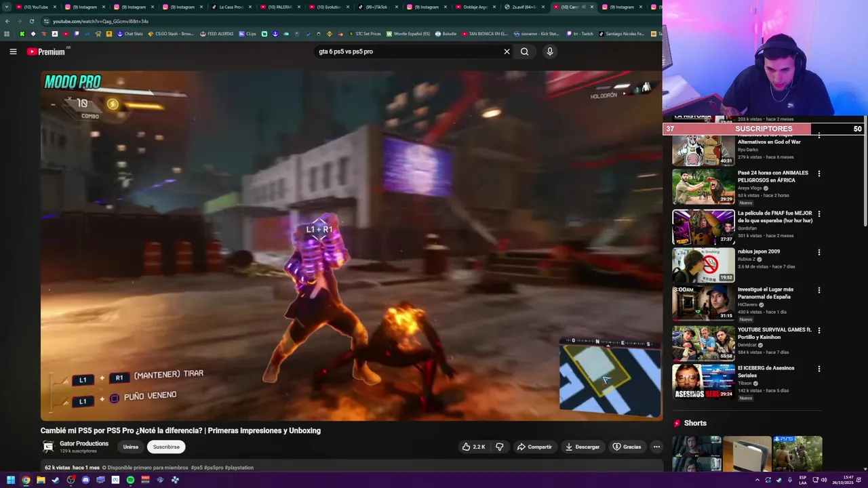This screenshot has width=868, height=488.
Task: Switch to the (10) Evolution tab
Action: 328,7
